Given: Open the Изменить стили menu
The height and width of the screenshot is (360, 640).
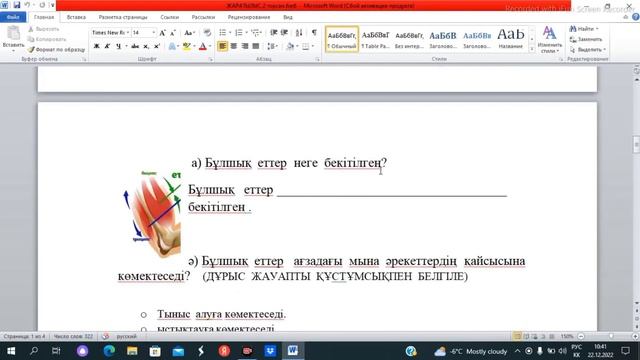Looking at the screenshot, I should 549,39.
